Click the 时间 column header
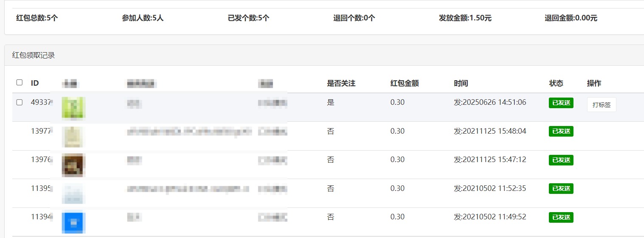This screenshot has height=238, width=644. click(x=461, y=84)
